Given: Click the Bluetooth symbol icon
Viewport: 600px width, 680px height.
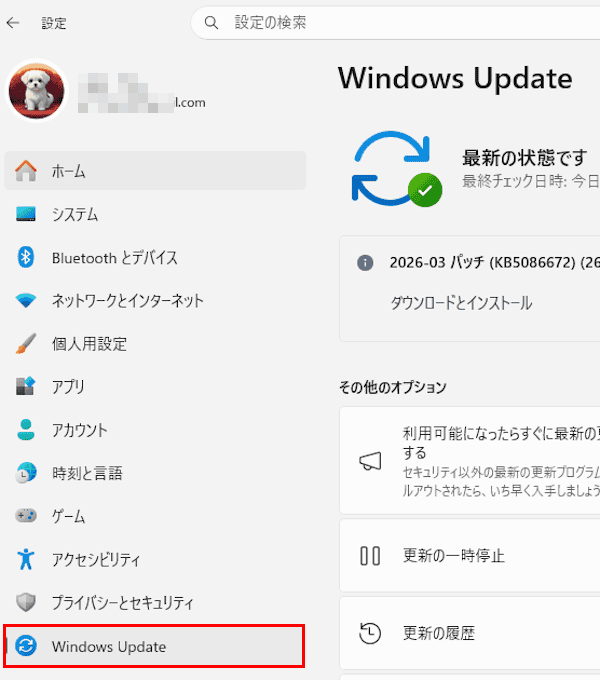Looking at the screenshot, I should click(26, 257).
